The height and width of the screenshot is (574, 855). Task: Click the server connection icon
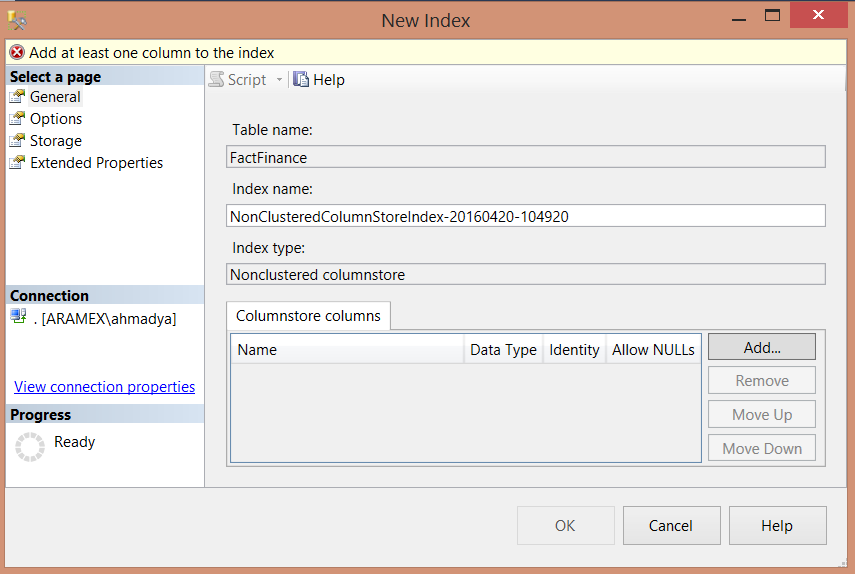18,317
